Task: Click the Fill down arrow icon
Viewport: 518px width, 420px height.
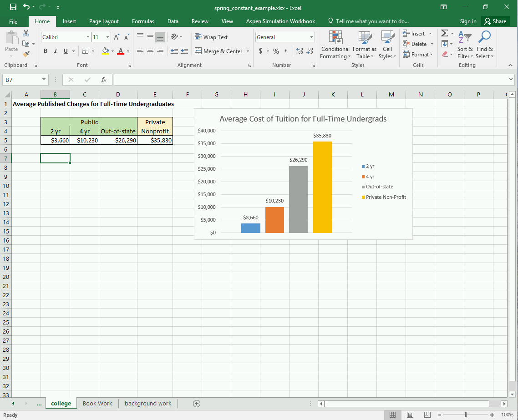Action: (x=445, y=44)
